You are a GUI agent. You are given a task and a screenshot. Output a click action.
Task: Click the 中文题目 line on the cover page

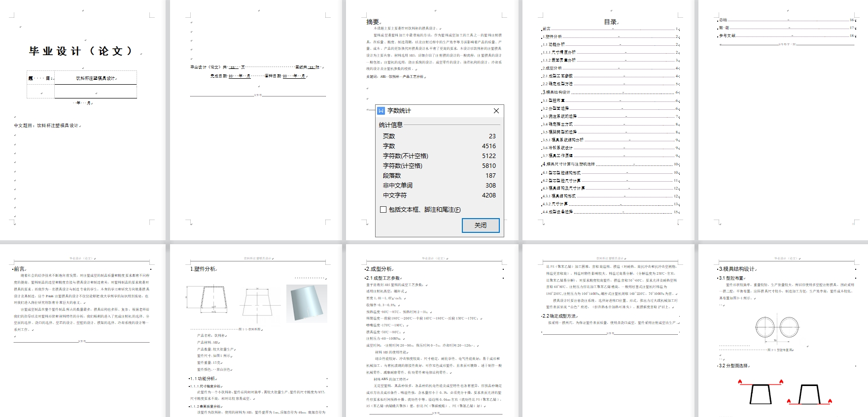point(46,126)
